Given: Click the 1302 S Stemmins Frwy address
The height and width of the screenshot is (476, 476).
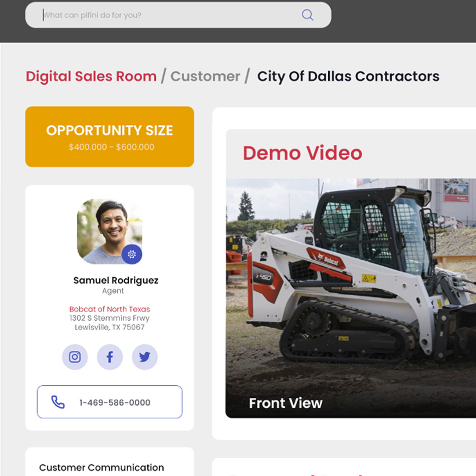Looking at the screenshot, I should point(109,318).
